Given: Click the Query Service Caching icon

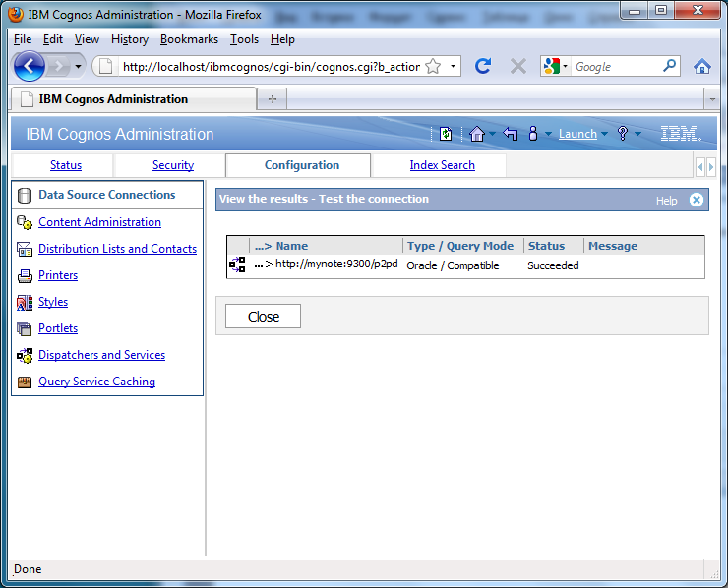Looking at the screenshot, I should (x=25, y=382).
